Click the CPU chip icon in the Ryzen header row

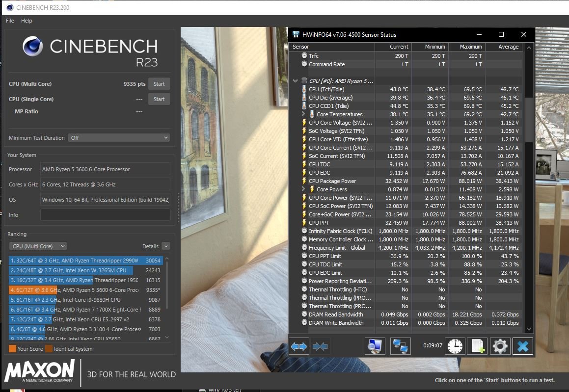point(304,81)
